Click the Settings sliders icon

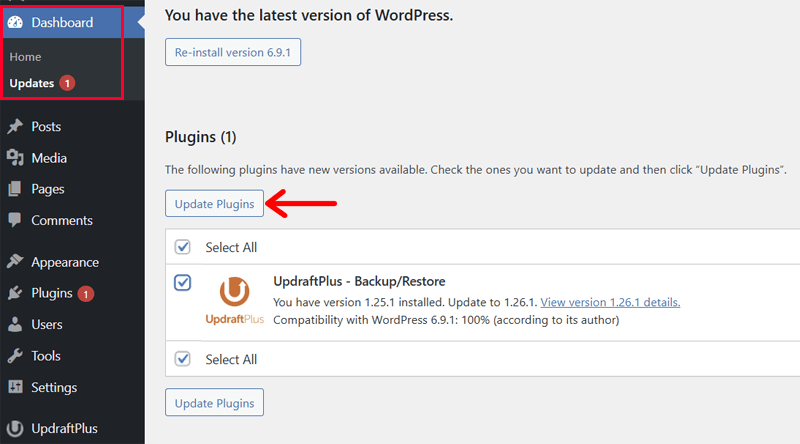15,387
